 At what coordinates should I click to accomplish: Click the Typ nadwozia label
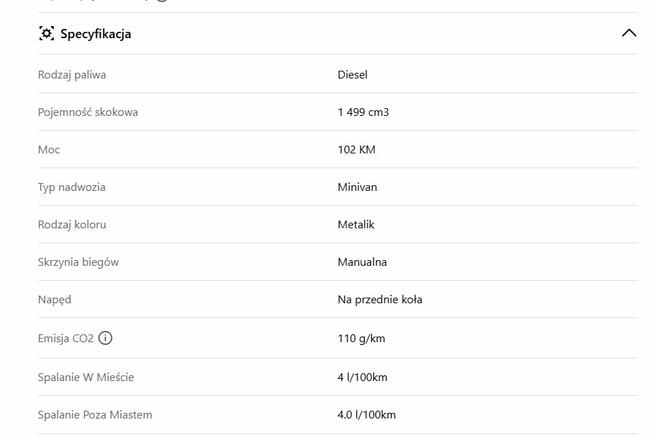pos(71,187)
